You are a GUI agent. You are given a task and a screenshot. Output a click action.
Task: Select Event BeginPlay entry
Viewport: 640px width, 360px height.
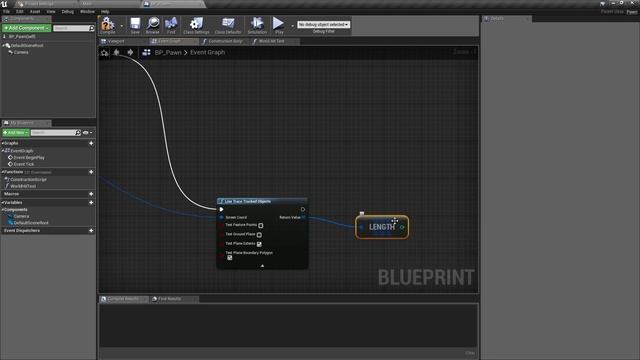click(29, 158)
